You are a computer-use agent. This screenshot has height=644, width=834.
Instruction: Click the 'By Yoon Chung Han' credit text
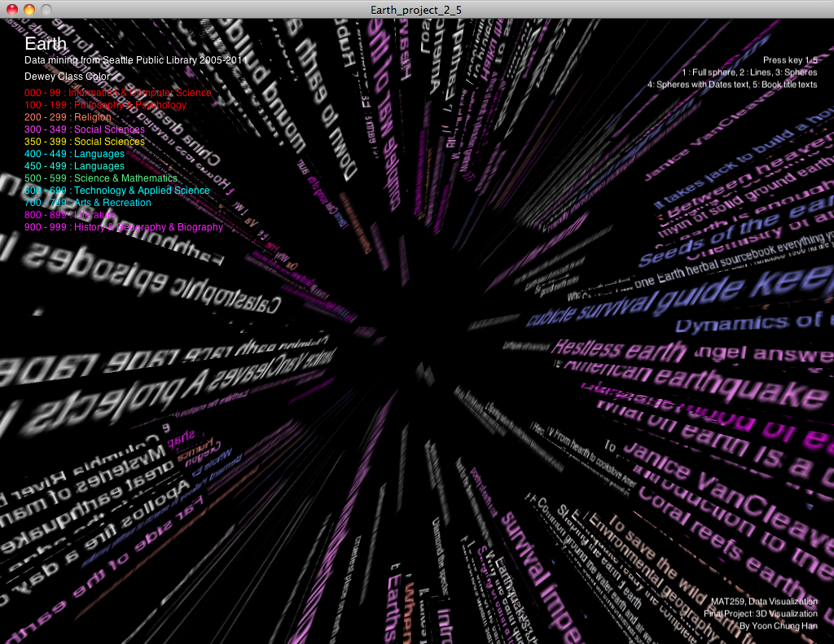[778, 626]
